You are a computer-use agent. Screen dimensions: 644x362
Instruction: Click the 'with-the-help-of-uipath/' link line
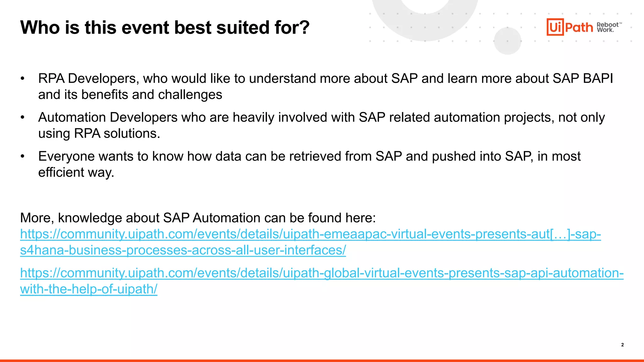point(88,289)
